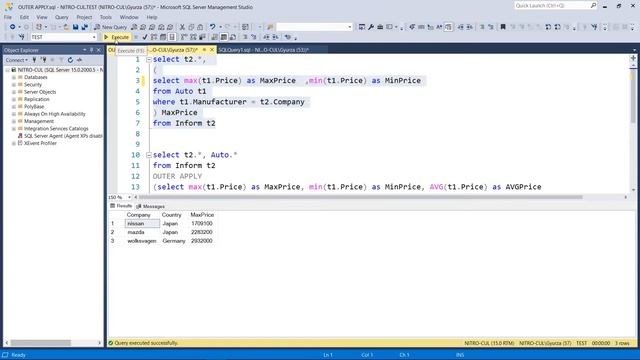Click the Copy icon in the toolbar

point(191,27)
